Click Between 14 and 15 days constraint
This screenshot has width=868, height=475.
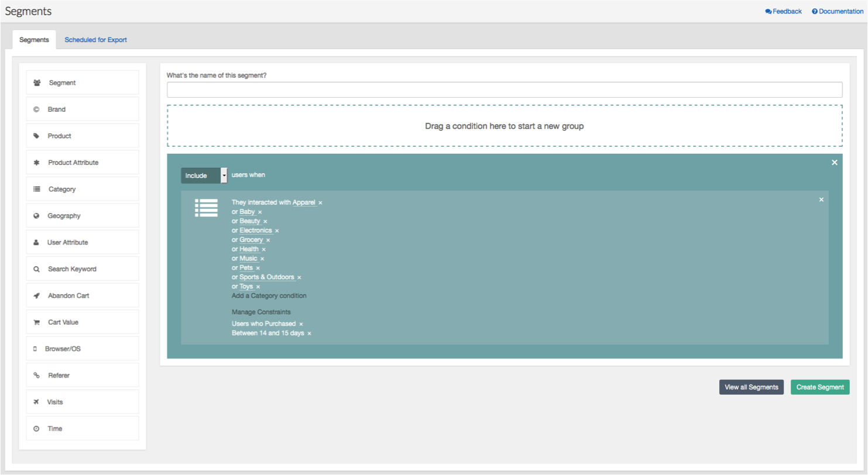(268, 333)
